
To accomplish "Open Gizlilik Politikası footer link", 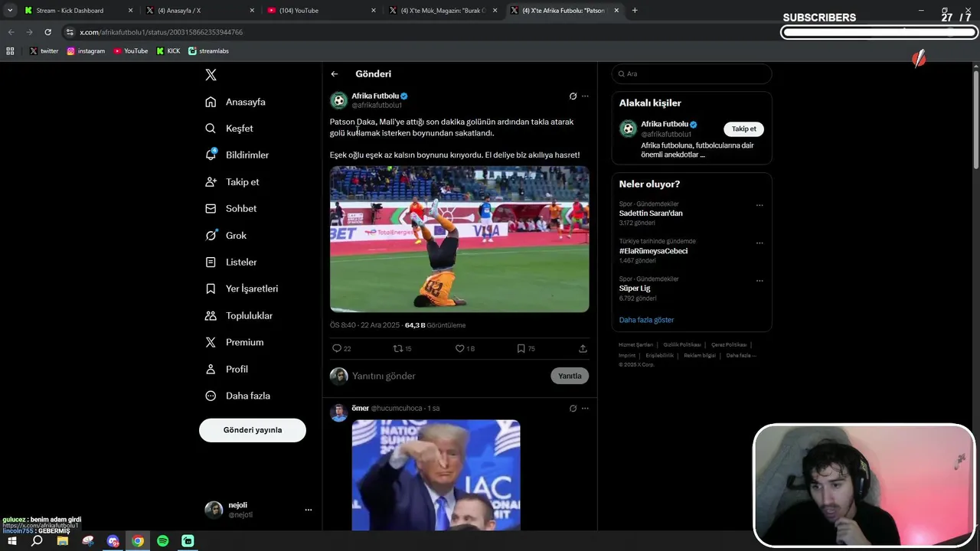I will point(682,345).
